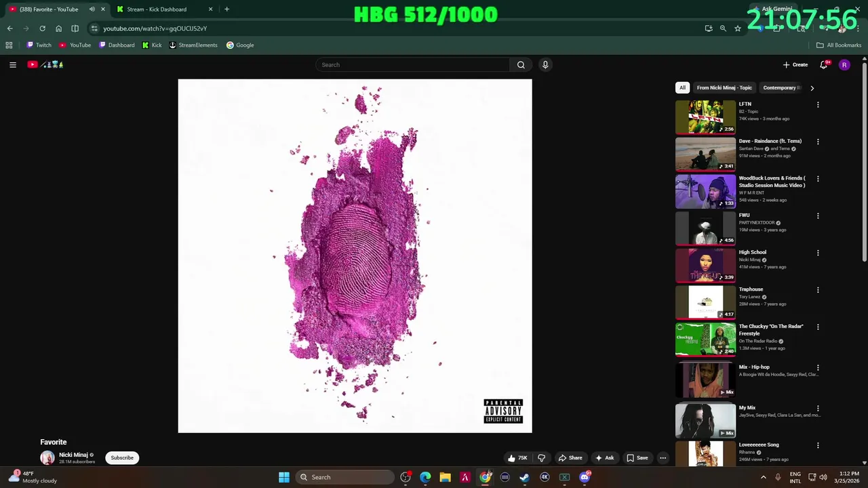Open options for Dave - Raindance video

(x=818, y=142)
